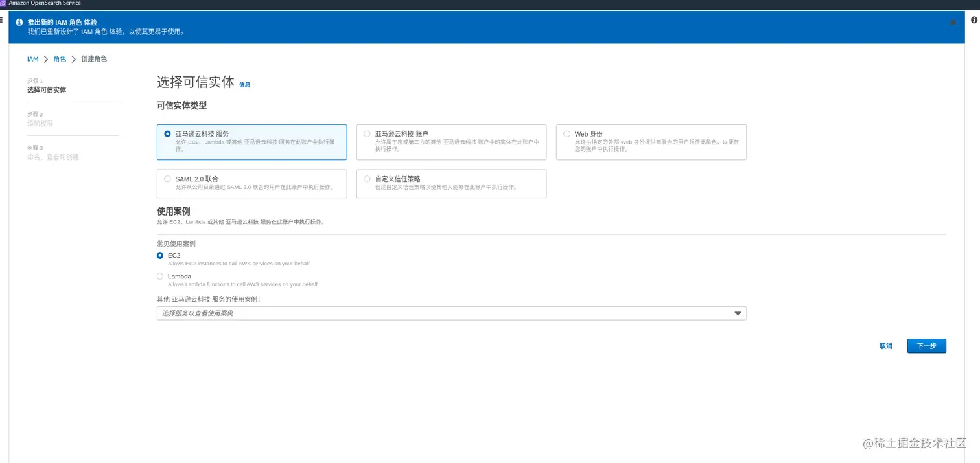Select step 2 添加权限 in sidebar
The width and height of the screenshot is (980, 463).
point(40,123)
